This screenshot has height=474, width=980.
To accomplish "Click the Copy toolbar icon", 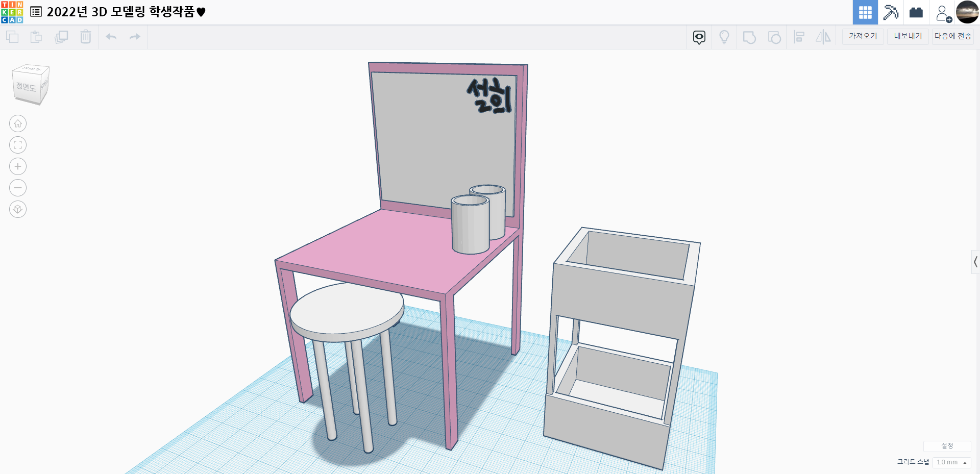I will 12,37.
